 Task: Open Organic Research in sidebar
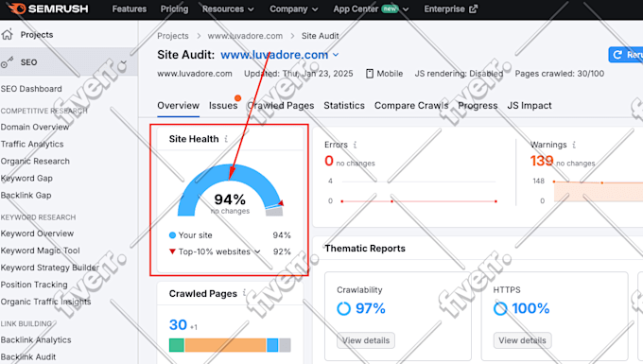pyautogui.click(x=35, y=161)
